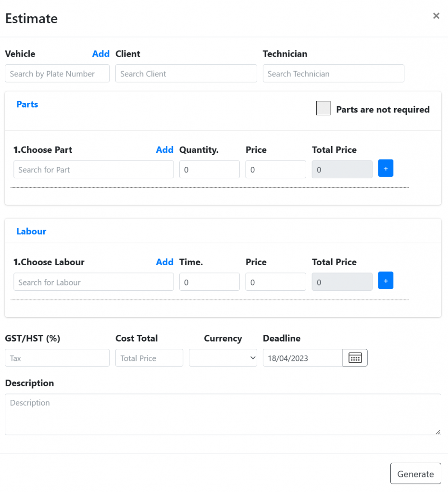448x492 pixels.
Task: Click the plus icon in the Labour row
Action: click(x=386, y=281)
